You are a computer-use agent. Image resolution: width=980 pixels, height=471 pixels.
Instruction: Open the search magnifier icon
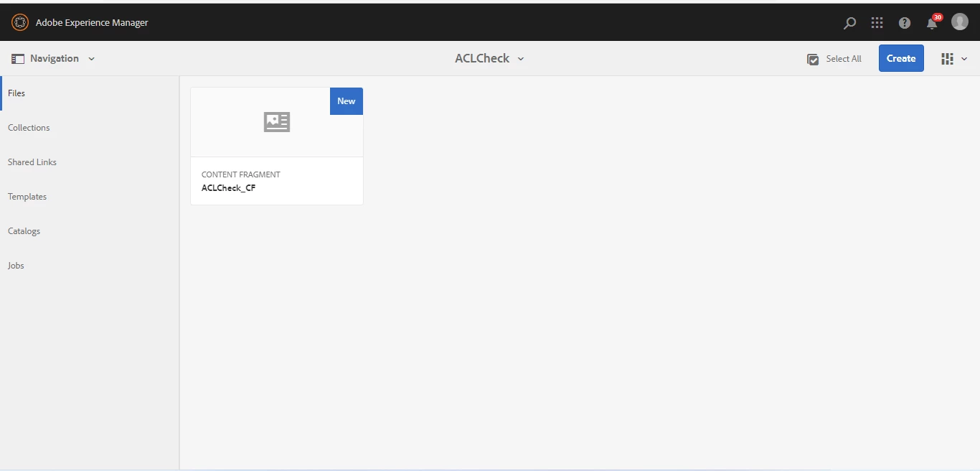[849, 23]
